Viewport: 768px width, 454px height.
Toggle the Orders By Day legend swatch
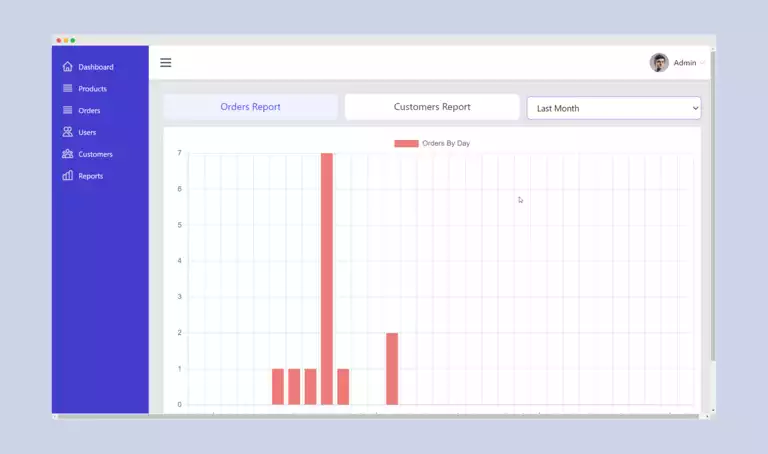[406, 143]
